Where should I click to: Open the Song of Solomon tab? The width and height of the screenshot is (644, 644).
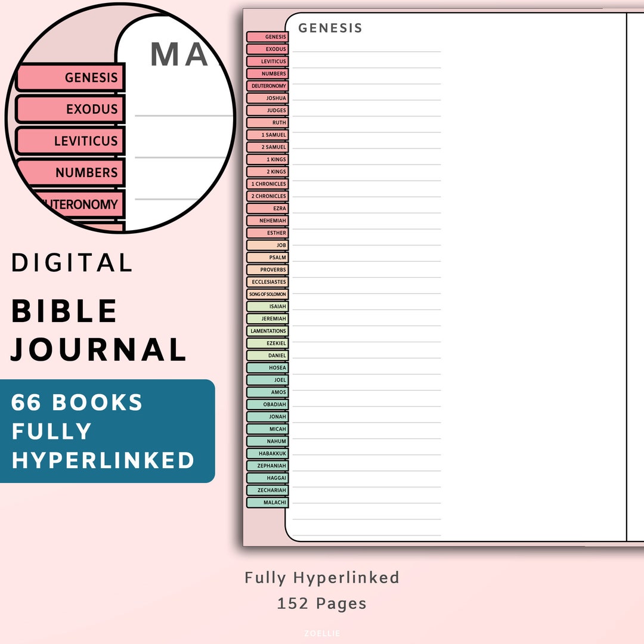coord(268,294)
